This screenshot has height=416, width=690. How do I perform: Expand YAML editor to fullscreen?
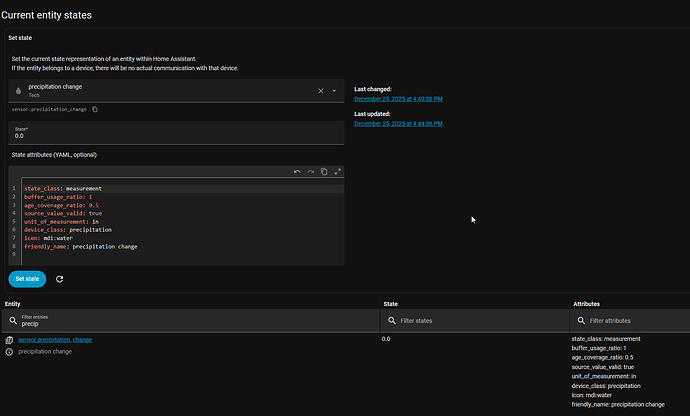click(337, 172)
